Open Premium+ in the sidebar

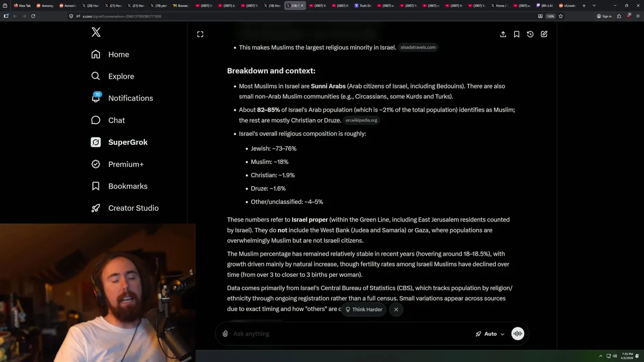coord(117,164)
